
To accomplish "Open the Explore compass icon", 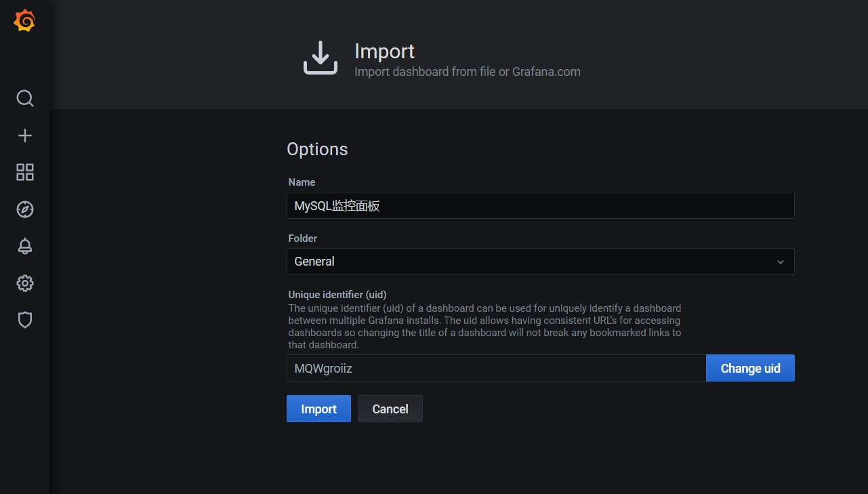I will coord(25,209).
